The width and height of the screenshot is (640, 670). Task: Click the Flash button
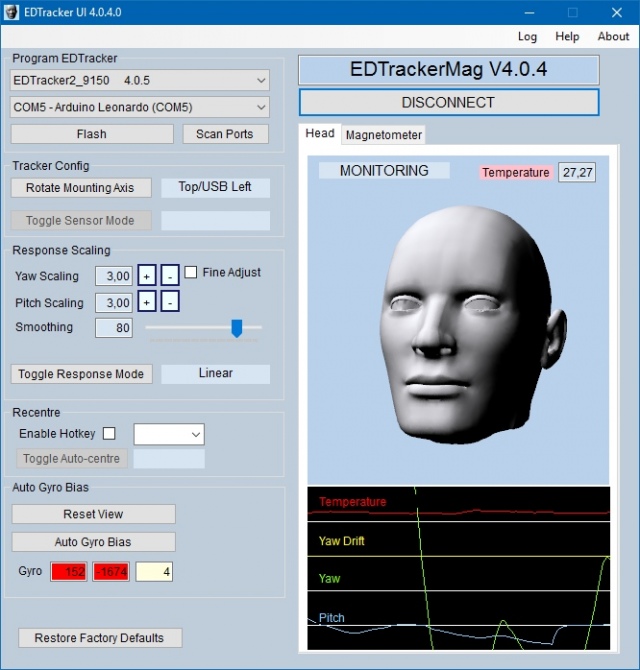92,134
